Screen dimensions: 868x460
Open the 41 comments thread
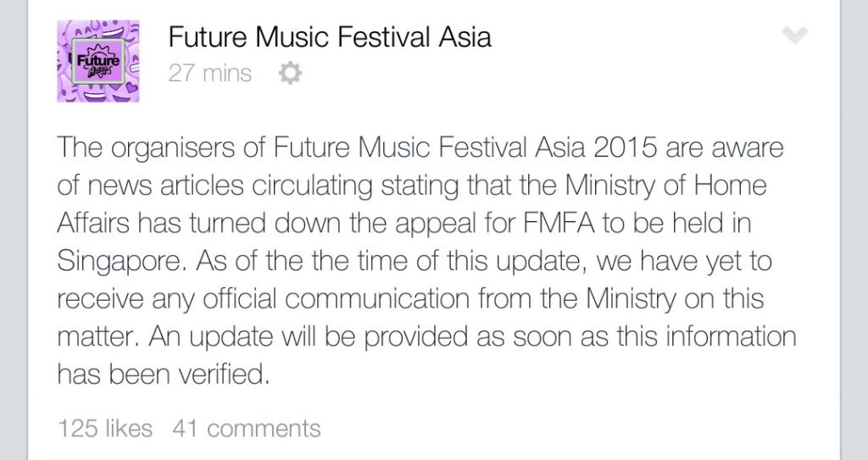246,429
